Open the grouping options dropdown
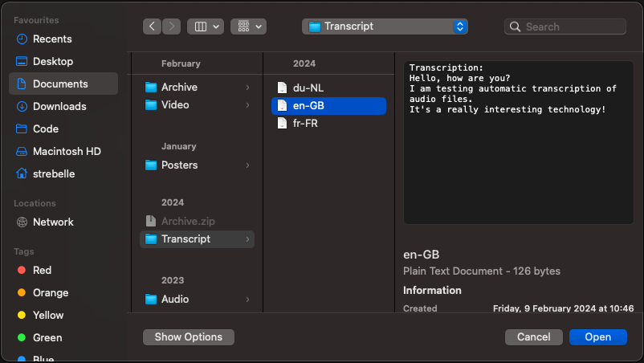This screenshot has height=363, width=644. pyautogui.click(x=248, y=27)
